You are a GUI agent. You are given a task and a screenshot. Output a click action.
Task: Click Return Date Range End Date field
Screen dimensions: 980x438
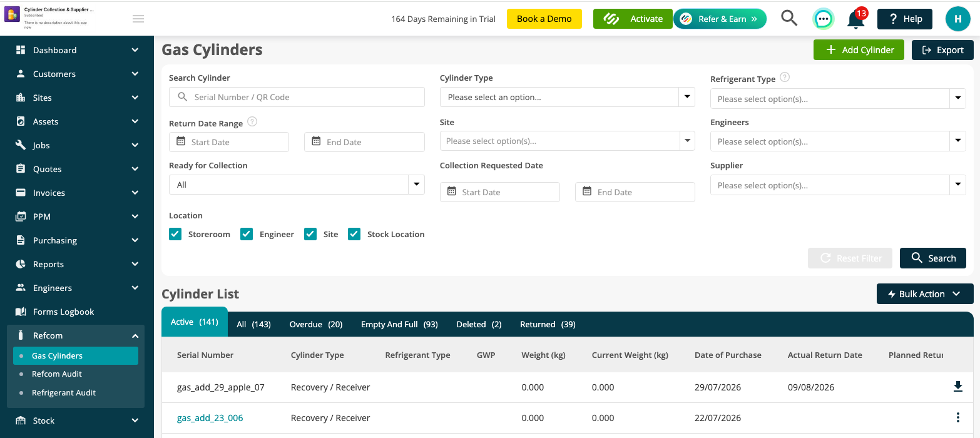click(x=364, y=142)
